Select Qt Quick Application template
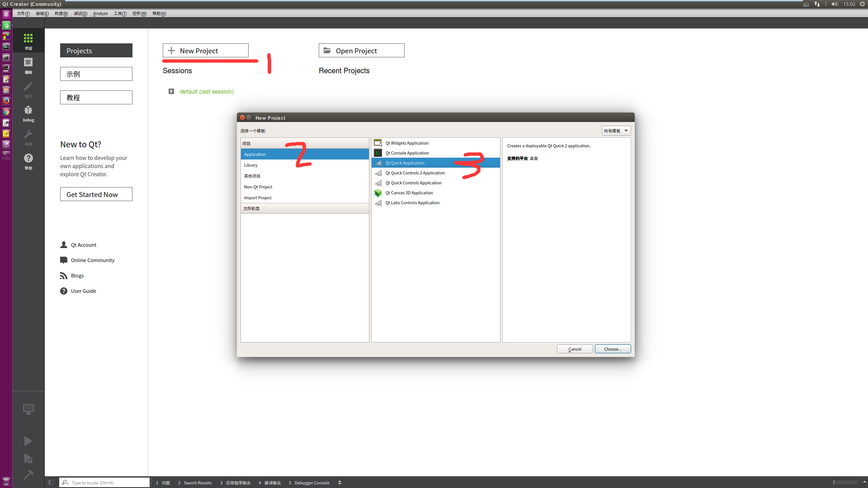The width and height of the screenshot is (868, 488). point(436,163)
